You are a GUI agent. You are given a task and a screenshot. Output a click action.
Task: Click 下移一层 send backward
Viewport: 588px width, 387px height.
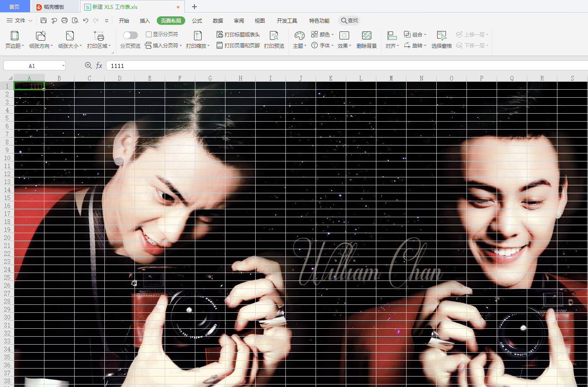(x=472, y=45)
